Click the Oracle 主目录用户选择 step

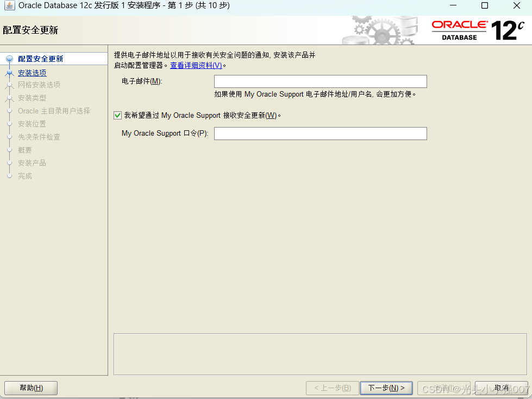coord(54,111)
